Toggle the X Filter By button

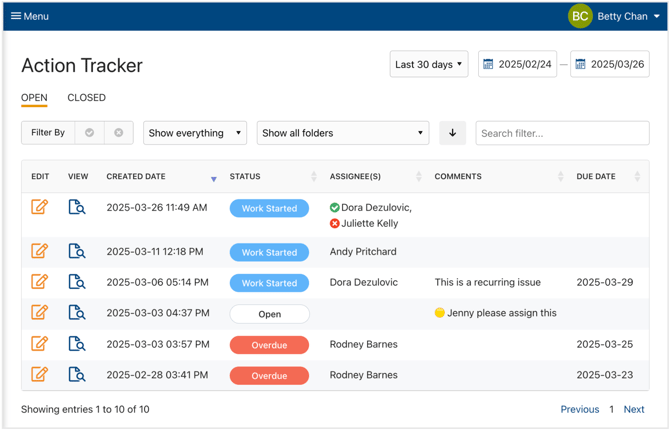coord(118,133)
